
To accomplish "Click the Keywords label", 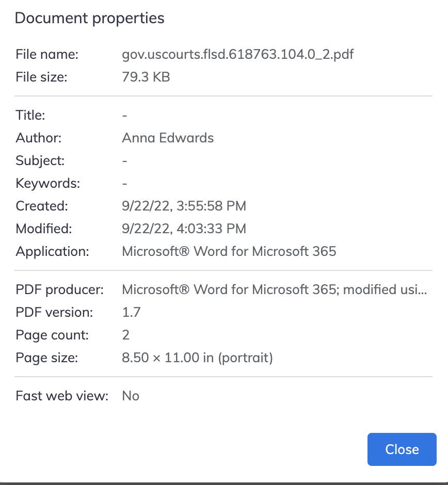I will coord(48,183).
